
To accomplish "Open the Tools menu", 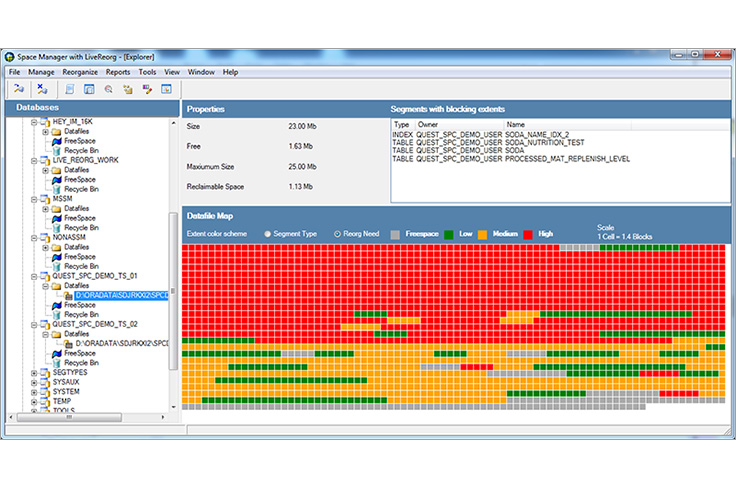I will tap(147, 72).
